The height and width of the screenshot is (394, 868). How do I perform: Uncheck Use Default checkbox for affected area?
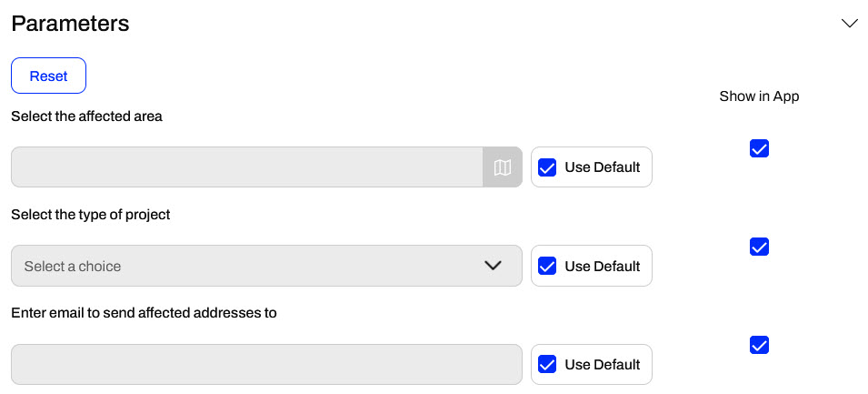coord(547,167)
